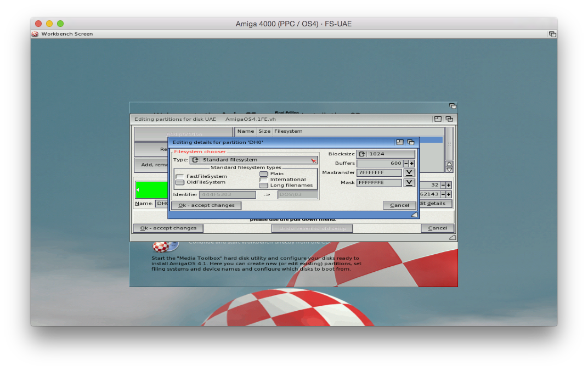
Task: Select the International filesystem option
Action: coord(264,180)
